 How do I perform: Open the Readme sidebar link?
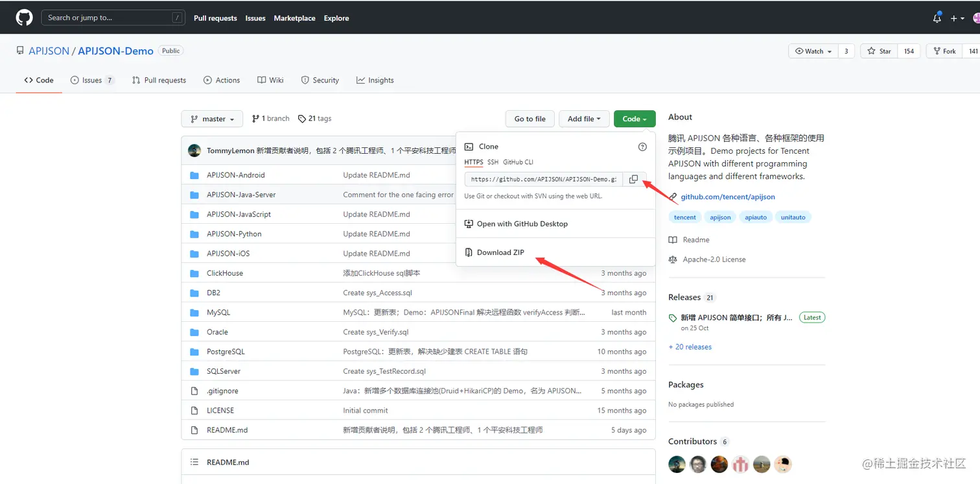689,240
